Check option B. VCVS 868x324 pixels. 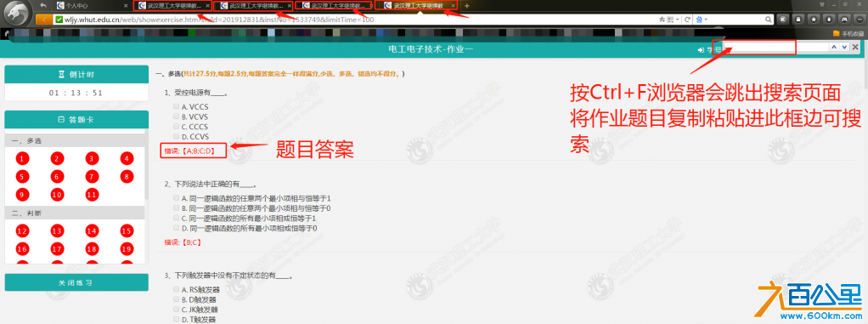pyautogui.click(x=176, y=117)
